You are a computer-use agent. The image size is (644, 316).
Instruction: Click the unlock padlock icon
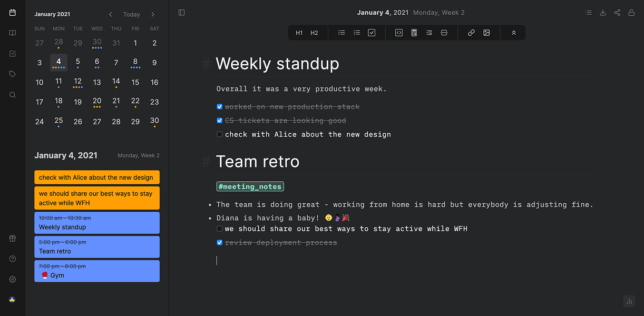[x=631, y=13]
